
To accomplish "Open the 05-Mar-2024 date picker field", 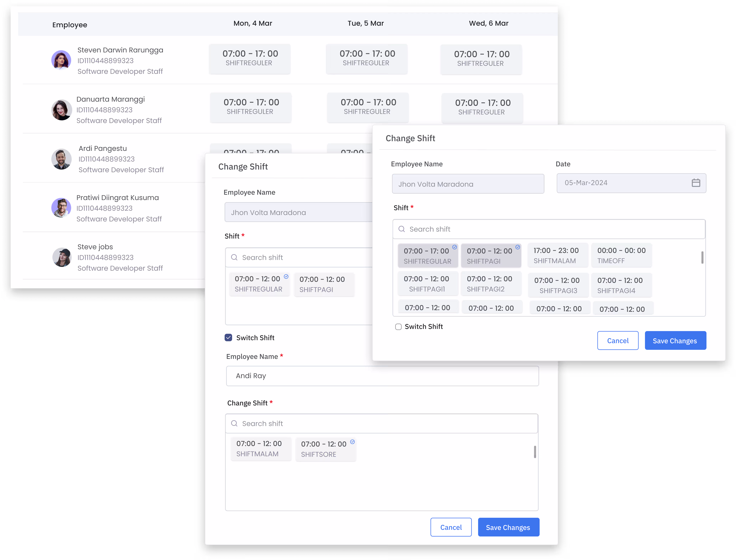I will [x=631, y=183].
